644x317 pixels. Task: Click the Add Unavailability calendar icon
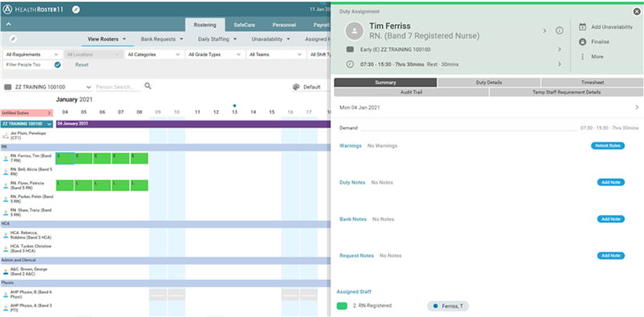(582, 27)
